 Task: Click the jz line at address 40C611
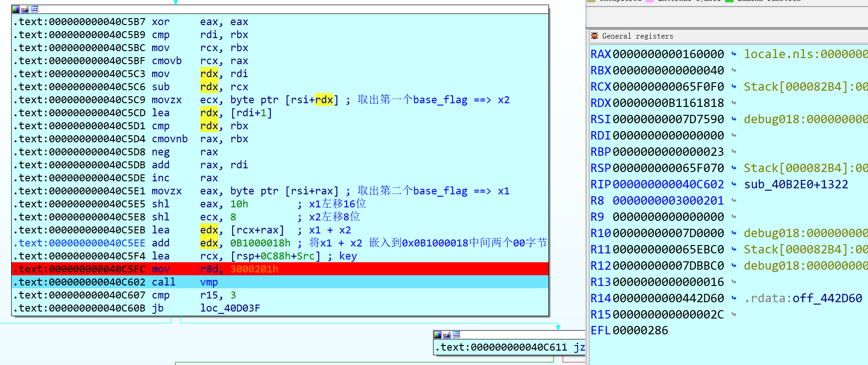click(x=509, y=347)
